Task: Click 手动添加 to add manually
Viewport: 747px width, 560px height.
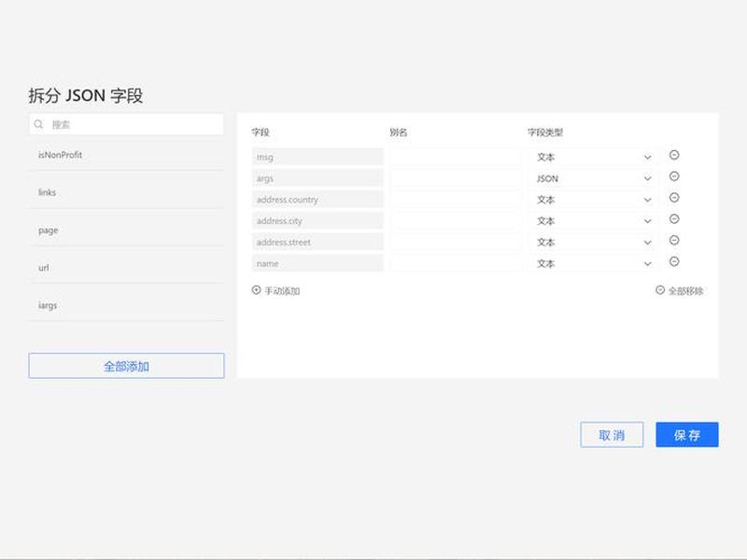Action: click(x=275, y=290)
